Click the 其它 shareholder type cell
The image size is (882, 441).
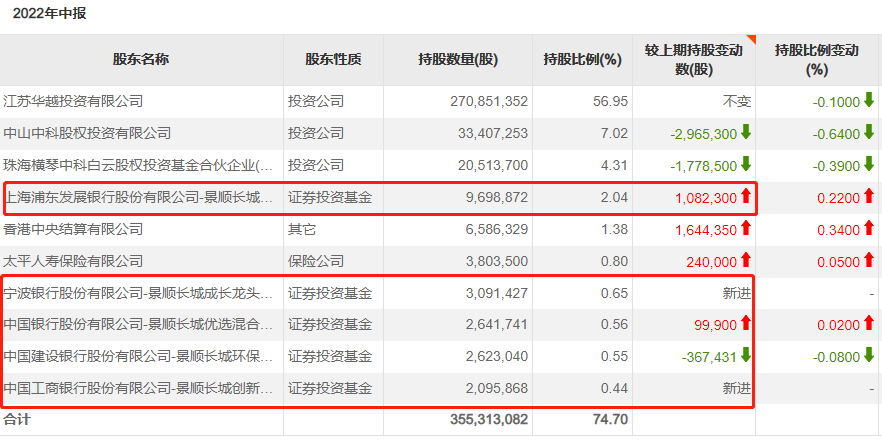[x=302, y=229]
